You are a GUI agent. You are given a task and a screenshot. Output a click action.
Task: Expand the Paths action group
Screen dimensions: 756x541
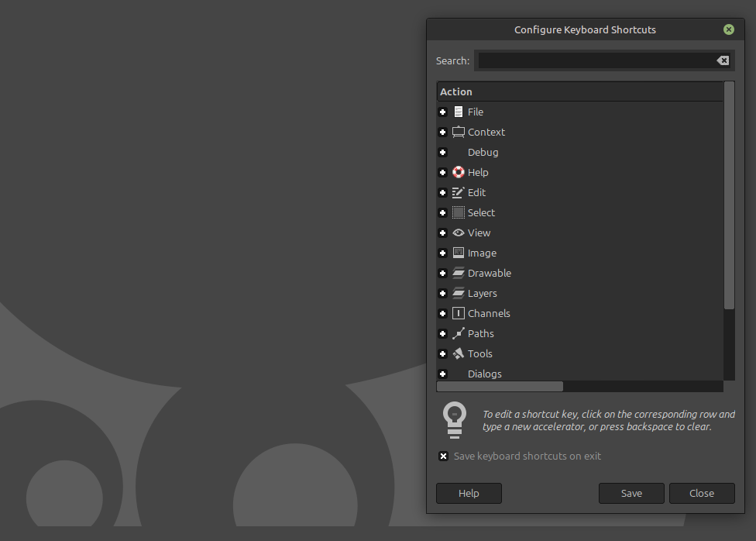tap(442, 334)
